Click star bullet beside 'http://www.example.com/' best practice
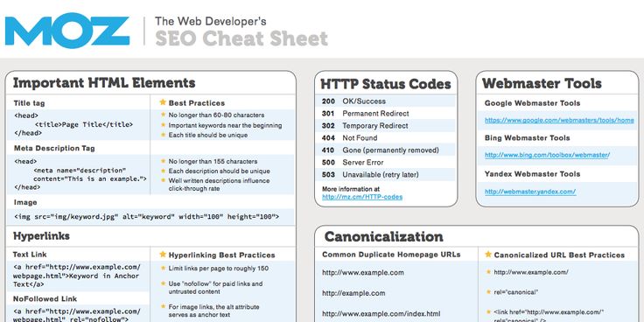Image resolution: width=644 pixels, height=322 pixels. tap(488, 271)
